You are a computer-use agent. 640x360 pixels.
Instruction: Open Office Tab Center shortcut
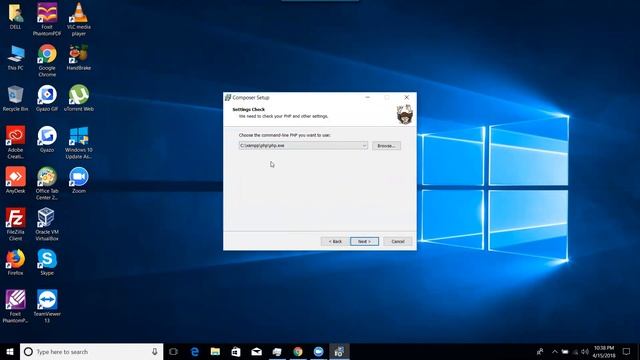coord(47,183)
